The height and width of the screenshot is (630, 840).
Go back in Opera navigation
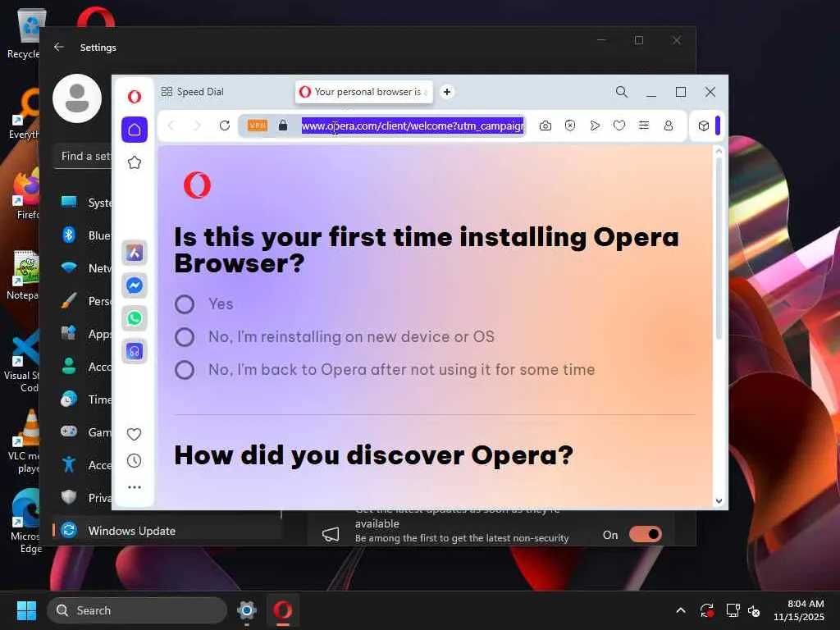click(x=171, y=126)
